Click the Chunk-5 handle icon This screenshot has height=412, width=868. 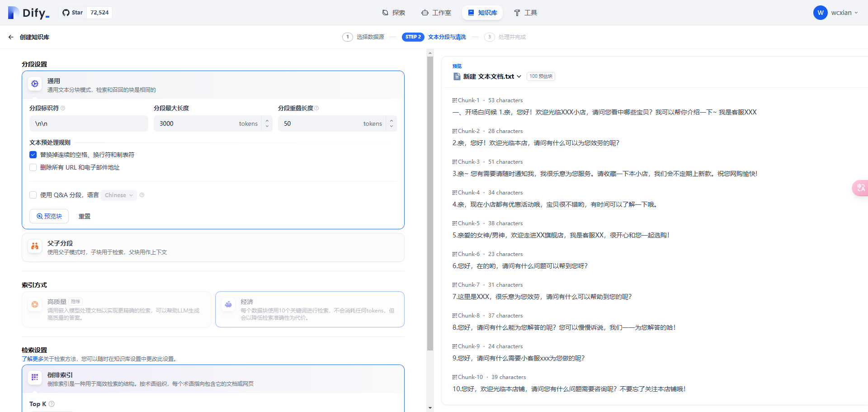(x=454, y=223)
